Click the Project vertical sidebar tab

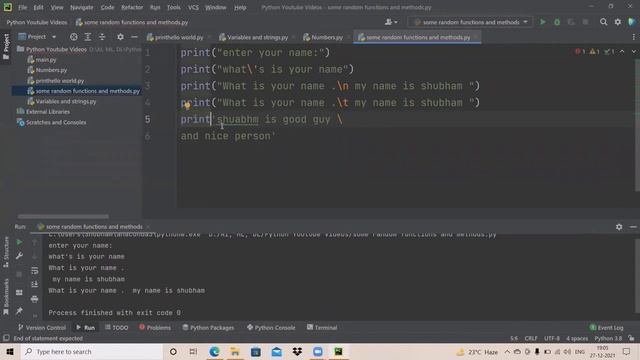point(6,47)
